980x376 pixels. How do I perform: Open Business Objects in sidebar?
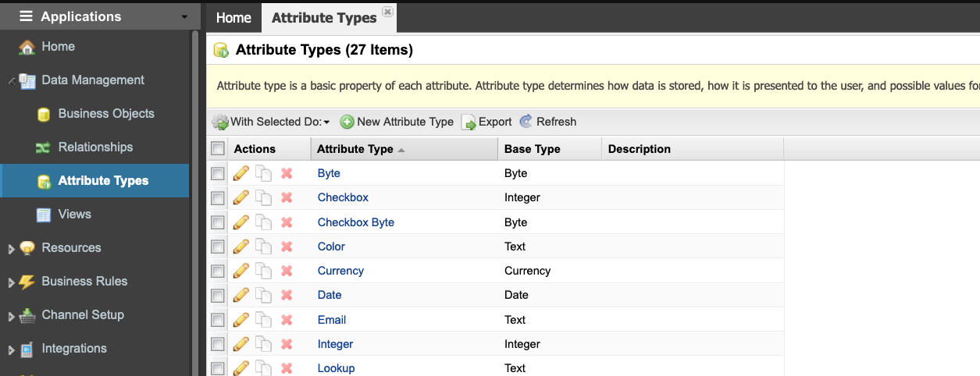coord(106,113)
